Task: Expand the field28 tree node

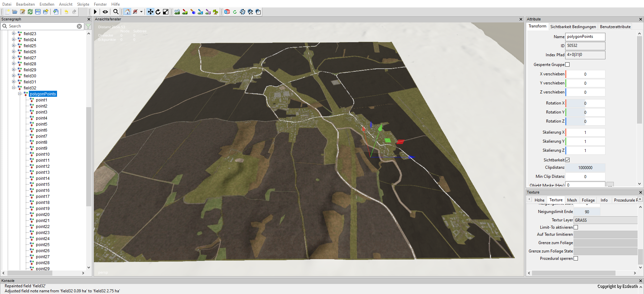Action: point(14,64)
